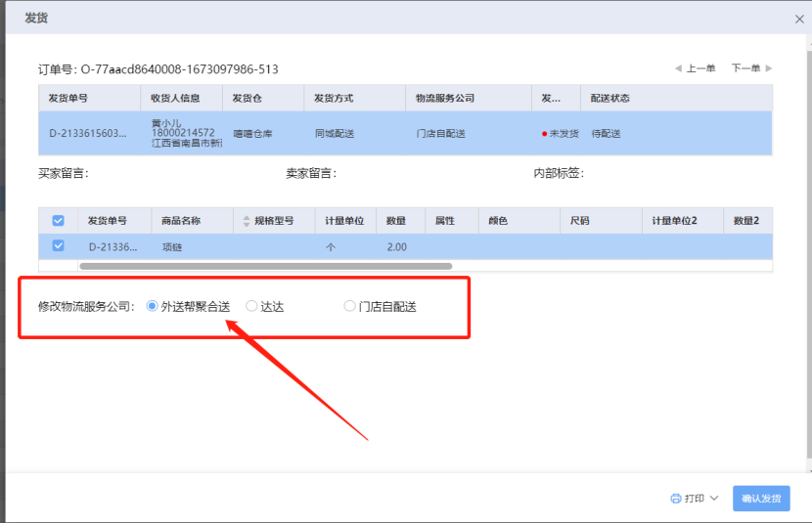This screenshot has height=523, width=812.
Task: Choose 达达 as logistics company
Action: (251, 306)
